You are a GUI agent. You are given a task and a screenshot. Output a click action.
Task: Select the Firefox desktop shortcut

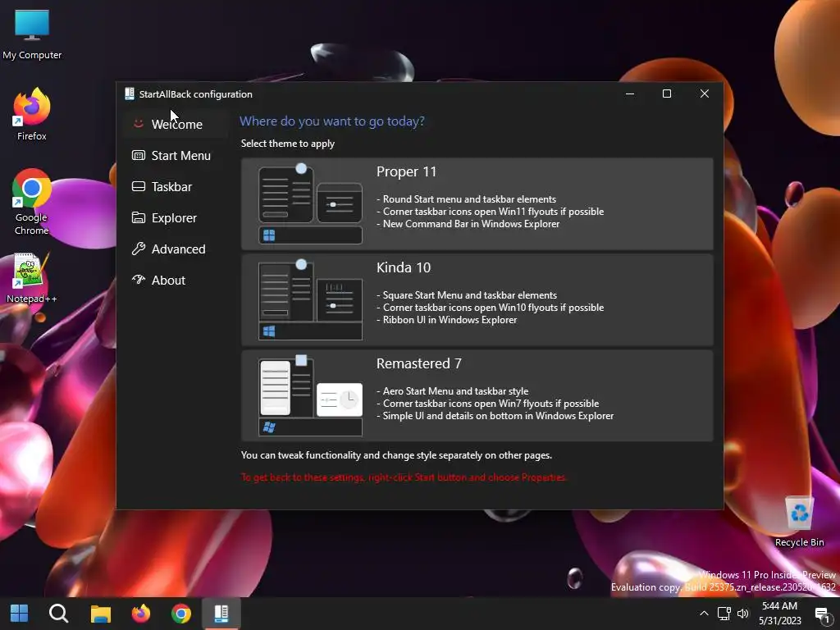click(32, 114)
